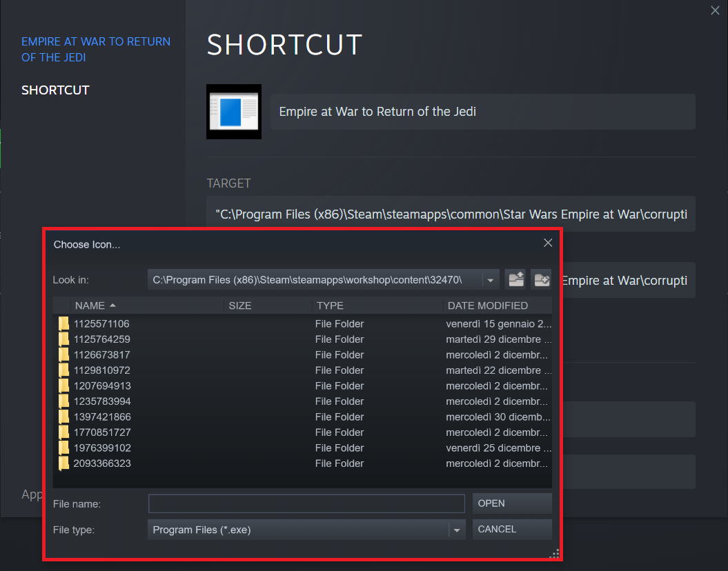Select folder 1125571106
Screen dimensions: 728x571
pos(302,323)
